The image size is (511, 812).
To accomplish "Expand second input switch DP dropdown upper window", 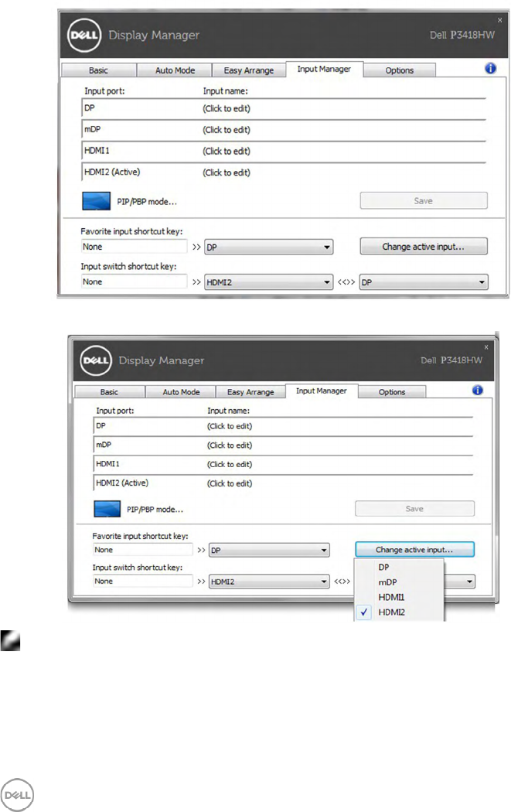I will [424, 282].
